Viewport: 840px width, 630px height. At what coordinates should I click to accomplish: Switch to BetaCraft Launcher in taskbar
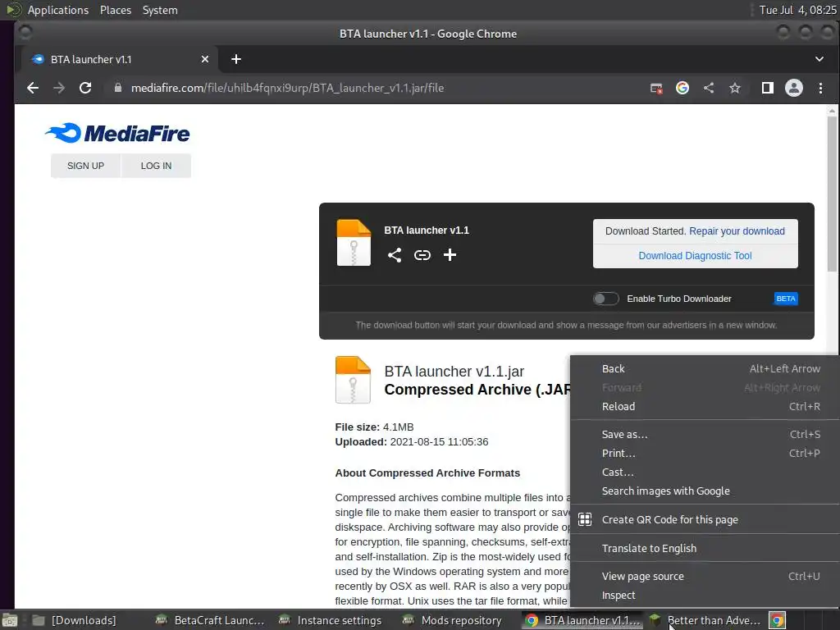click(210, 620)
